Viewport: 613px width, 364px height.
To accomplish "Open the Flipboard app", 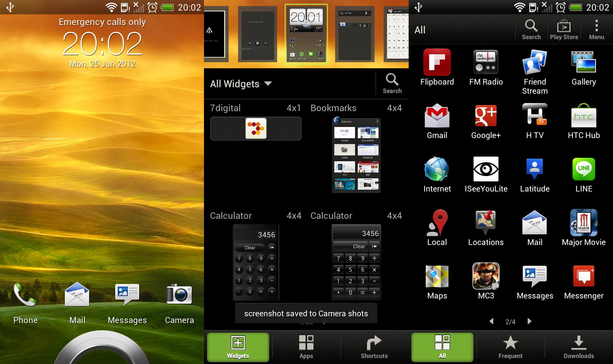I will coord(437,67).
